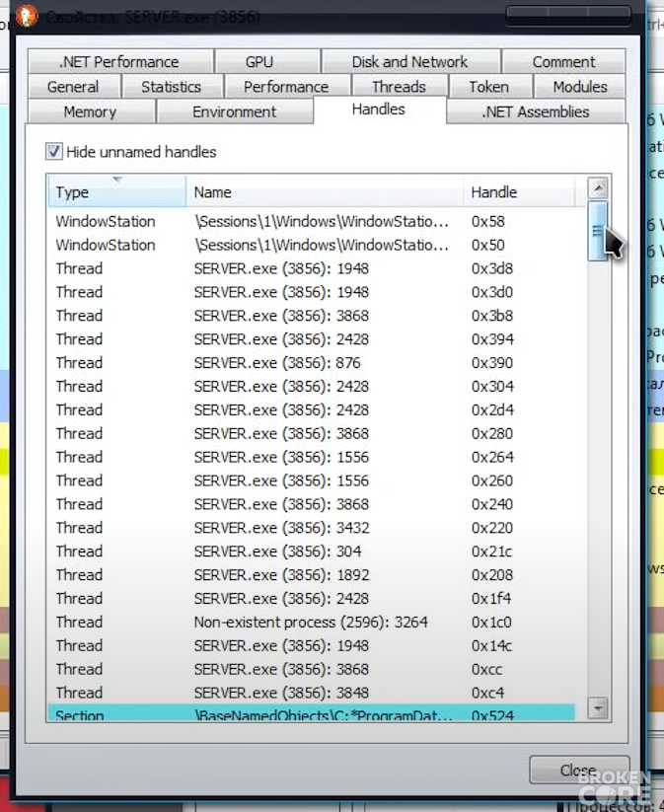Select Thread row with handle 0x3d8
Viewport: 664px width, 812px height.
click(x=312, y=268)
